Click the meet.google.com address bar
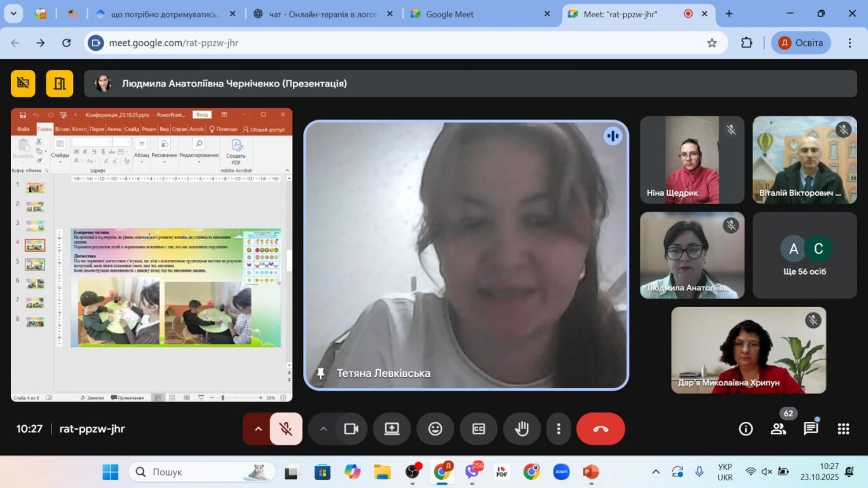This screenshot has width=868, height=488. click(394, 43)
